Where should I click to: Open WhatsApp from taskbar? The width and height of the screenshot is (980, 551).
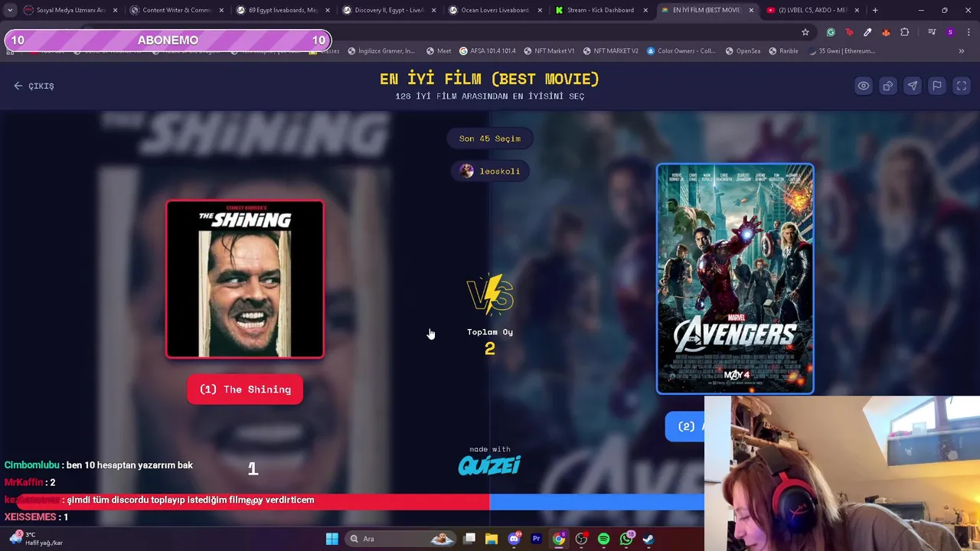[626, 539]
